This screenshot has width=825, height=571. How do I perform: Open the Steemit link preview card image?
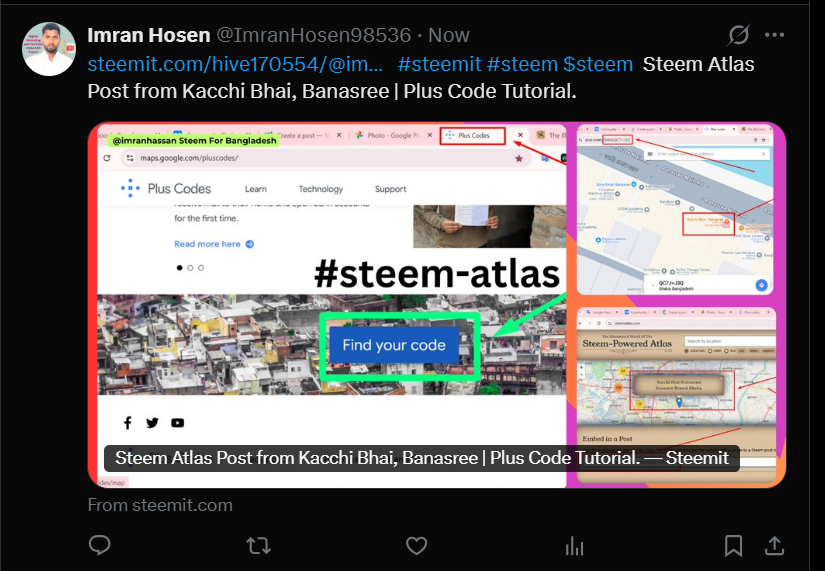click(x=437, y=305)
